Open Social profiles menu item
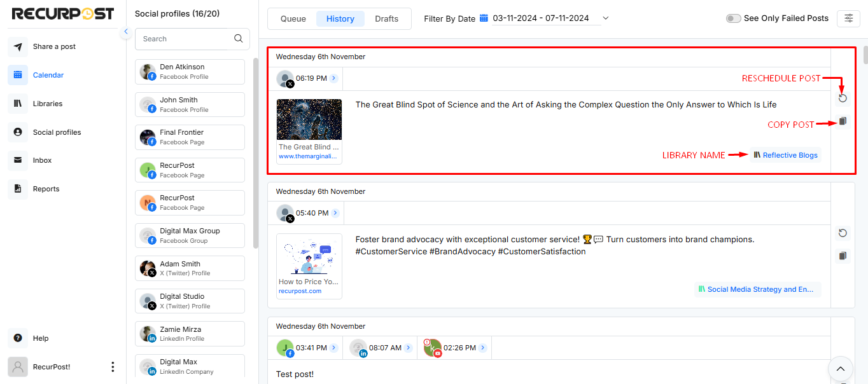This screenshot has width=868, height=384. [45, 132]
